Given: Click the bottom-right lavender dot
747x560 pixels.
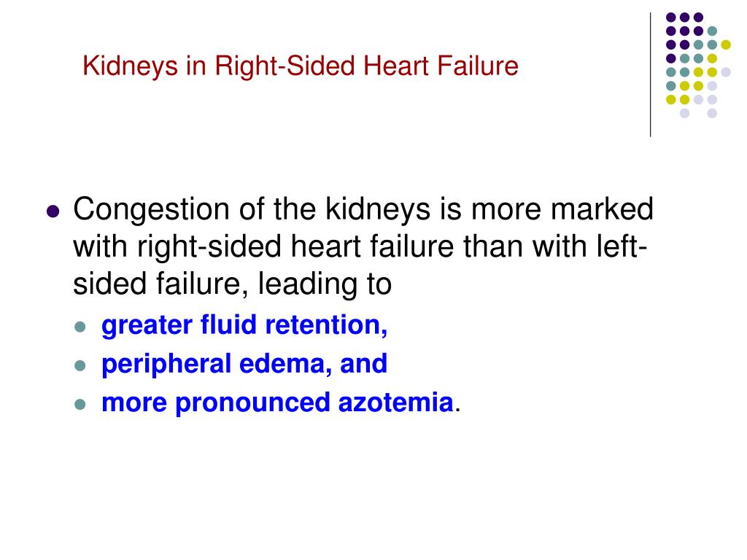Looking at the screenshot, I should (712, 113).
